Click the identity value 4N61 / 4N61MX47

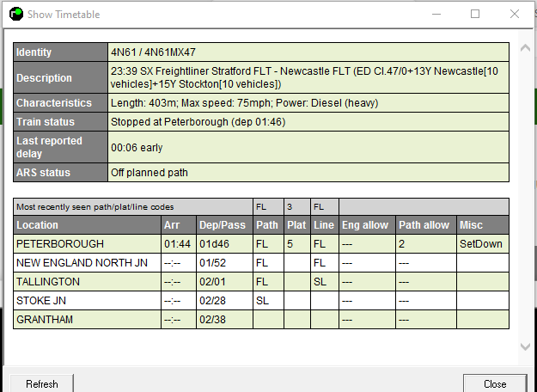coord(153,52)
